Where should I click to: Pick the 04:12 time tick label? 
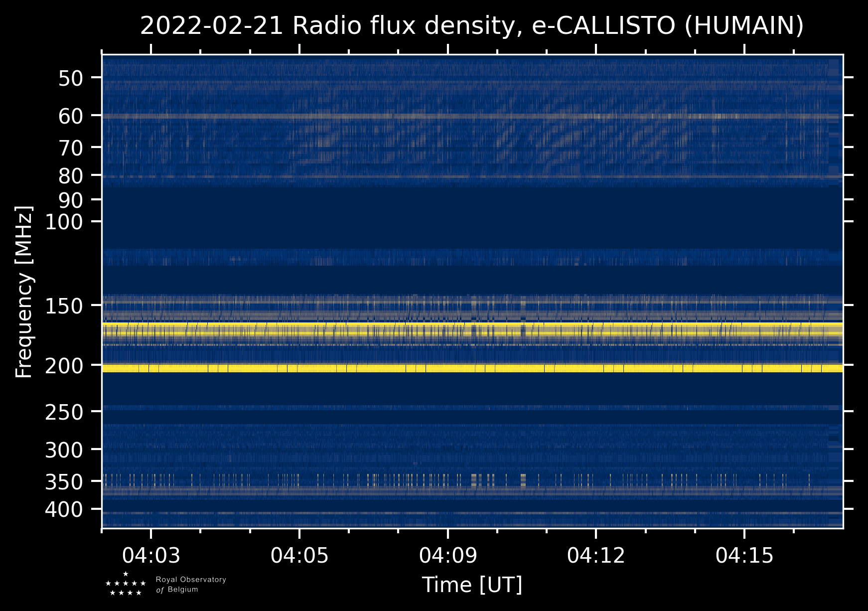[x=596, y=555]
